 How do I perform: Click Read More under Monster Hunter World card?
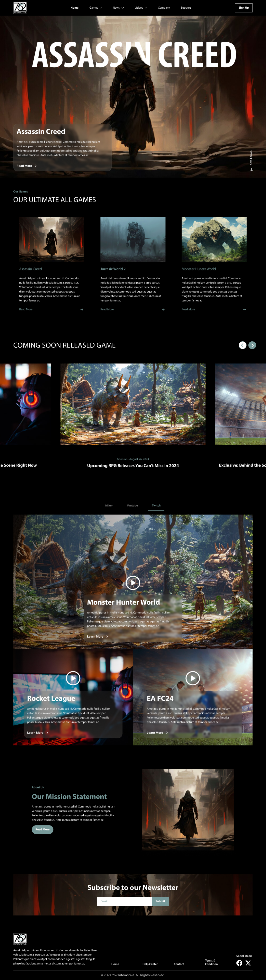click(188, 309)
